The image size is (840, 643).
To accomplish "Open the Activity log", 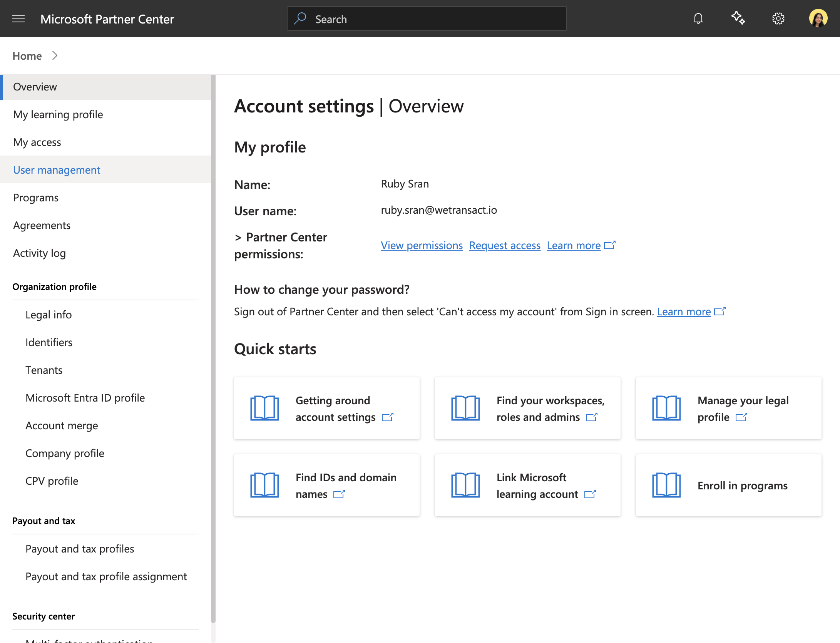I will (x=105, y=253).
